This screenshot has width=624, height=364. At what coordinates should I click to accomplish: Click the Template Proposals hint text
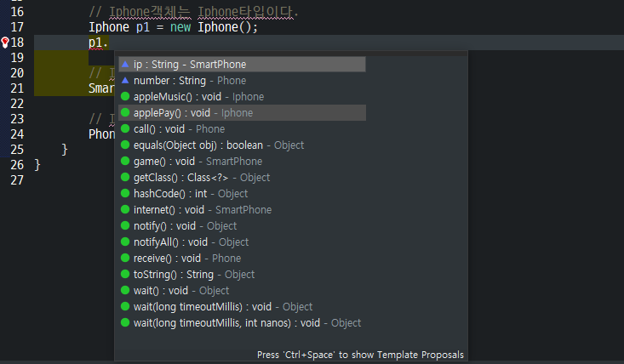coord(360,355)
